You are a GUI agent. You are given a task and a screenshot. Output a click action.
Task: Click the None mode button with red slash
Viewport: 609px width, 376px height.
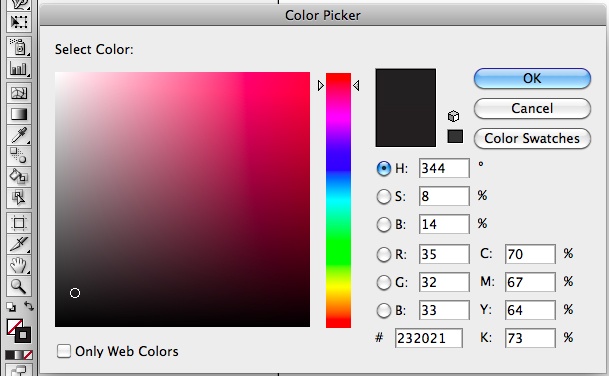28,355
